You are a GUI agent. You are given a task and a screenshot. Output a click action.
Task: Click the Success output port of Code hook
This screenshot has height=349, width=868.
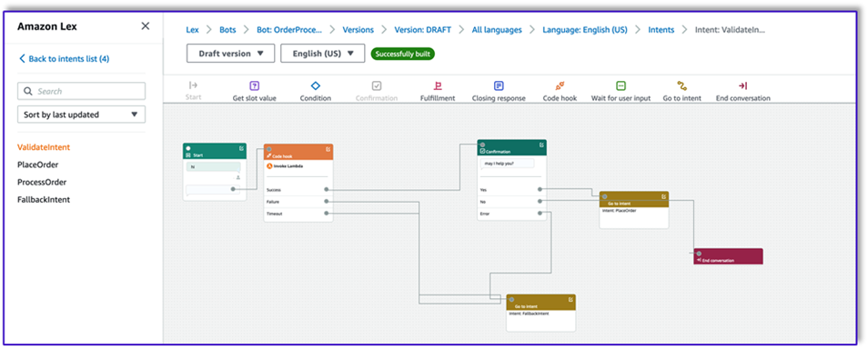pos(326,190)
